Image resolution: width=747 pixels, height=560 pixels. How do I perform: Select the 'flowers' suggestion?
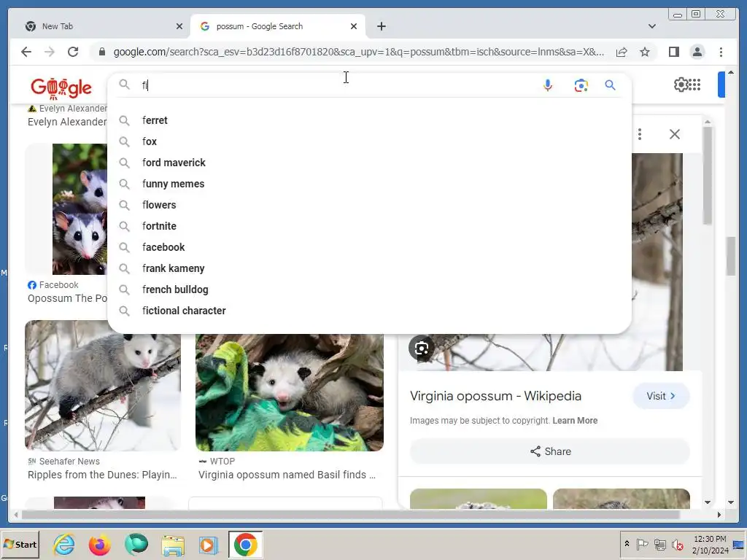[369, 205]
